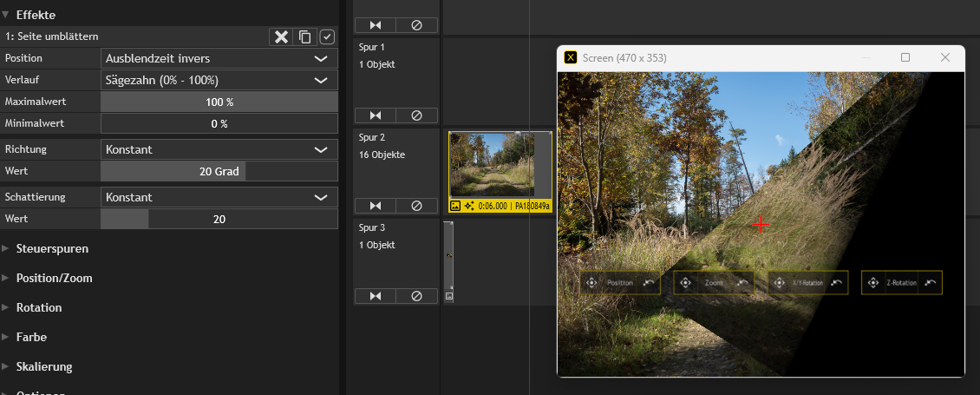Select the forest path clip thumbnail on Spur 2
Screen dimensions: 980x395
tap(492, 165)
